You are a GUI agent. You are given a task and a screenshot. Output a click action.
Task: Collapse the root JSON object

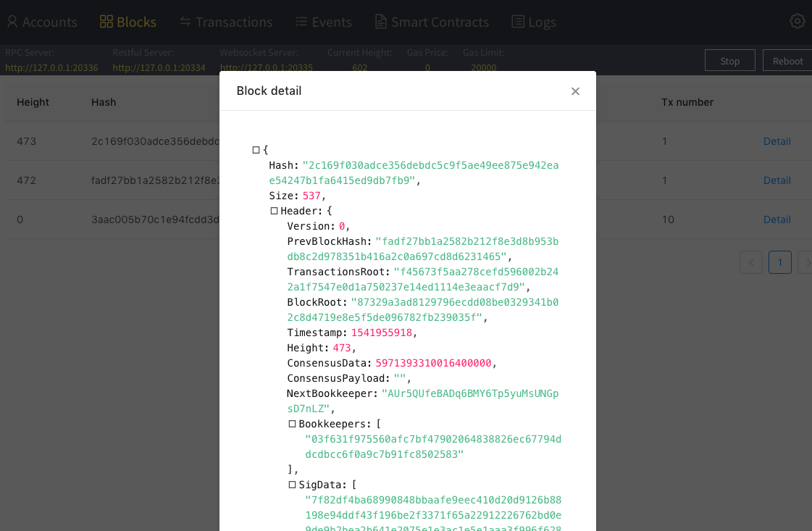coord(256,150)
